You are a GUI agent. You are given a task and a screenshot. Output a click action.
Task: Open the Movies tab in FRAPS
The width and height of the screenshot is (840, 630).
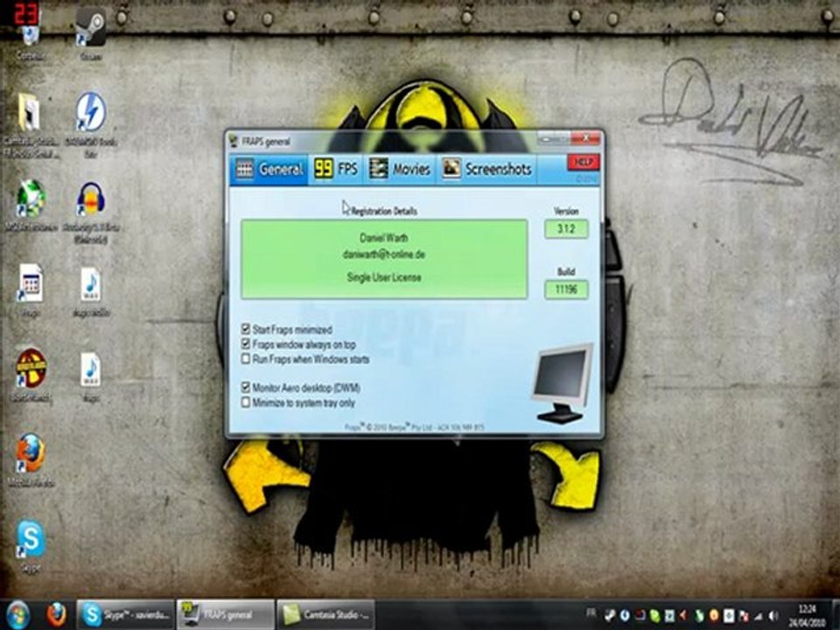(x=400, y=169)
